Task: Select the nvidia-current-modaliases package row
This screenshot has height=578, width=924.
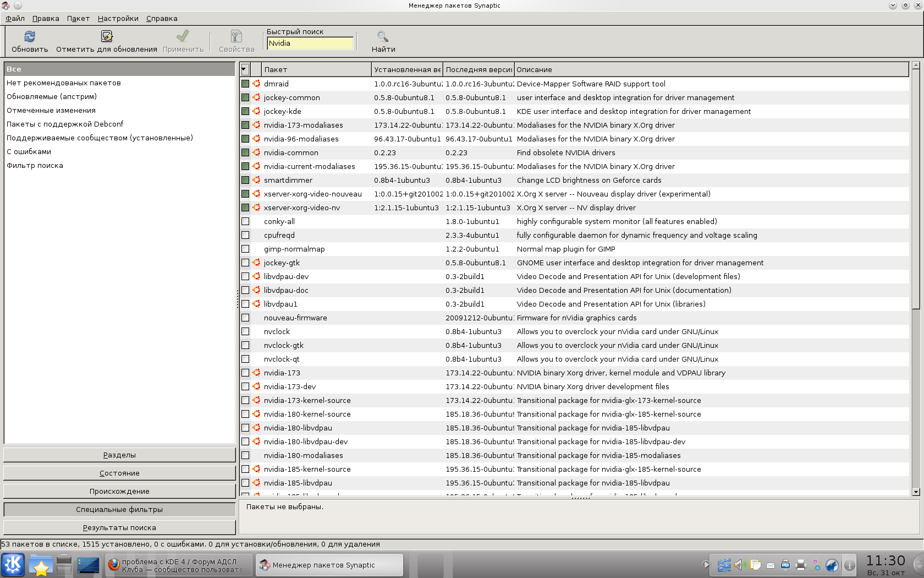Action: point(574,166)
